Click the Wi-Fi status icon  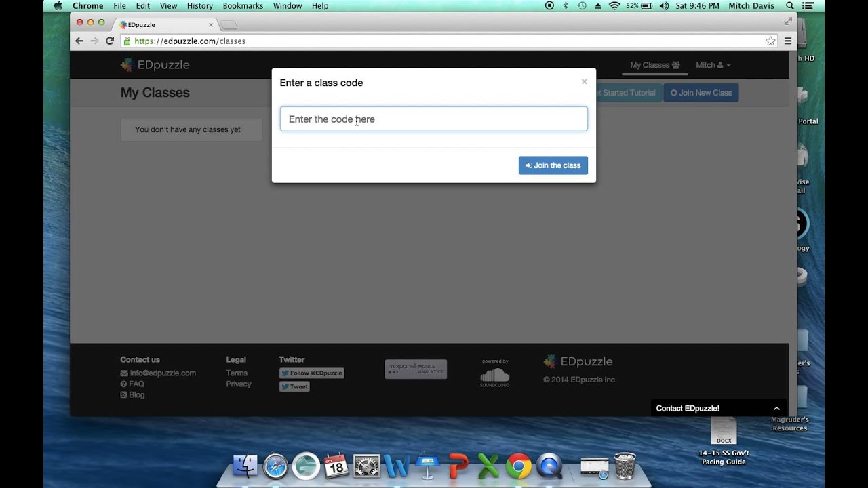(x=614, y=5)
